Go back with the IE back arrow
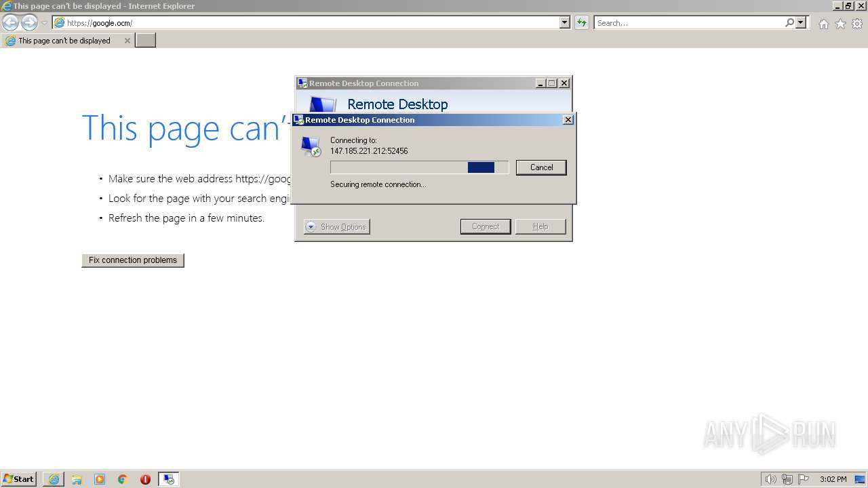 [x=10, y=23]
